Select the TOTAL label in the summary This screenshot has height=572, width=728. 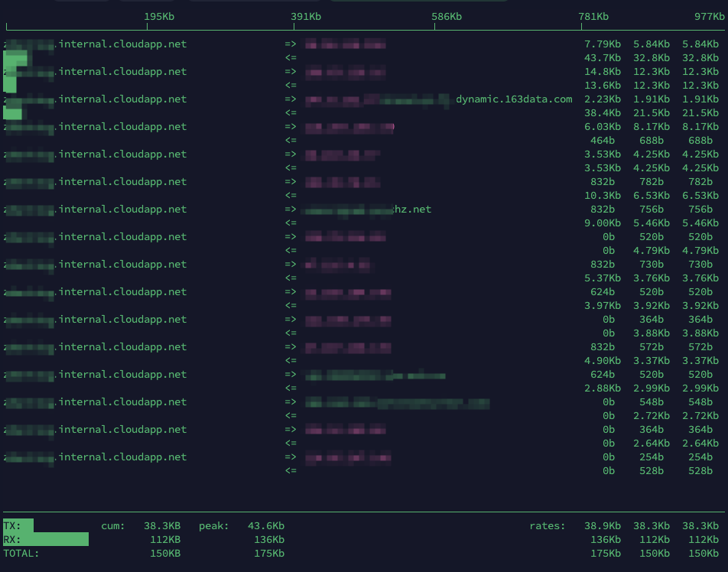click(x=21, y=554)
